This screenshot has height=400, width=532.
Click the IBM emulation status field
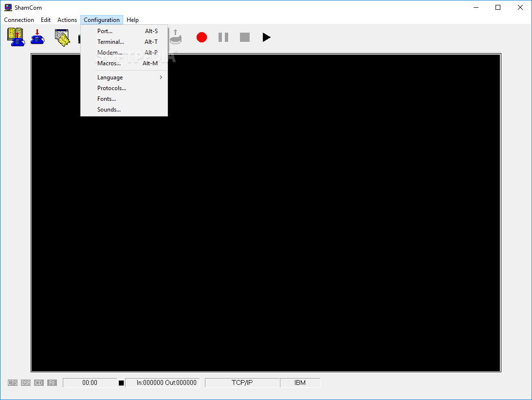click(300, 382)
